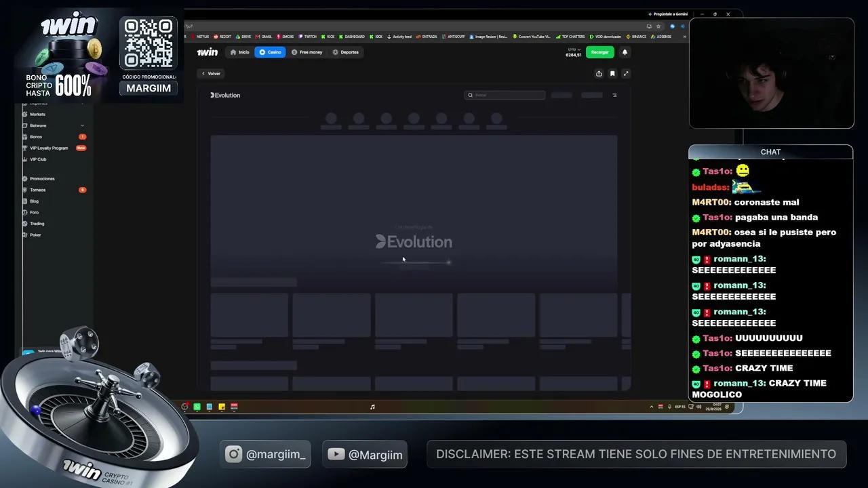
Task: Click the Evolution logo in lobby header
Action: (x=225, y=95)
